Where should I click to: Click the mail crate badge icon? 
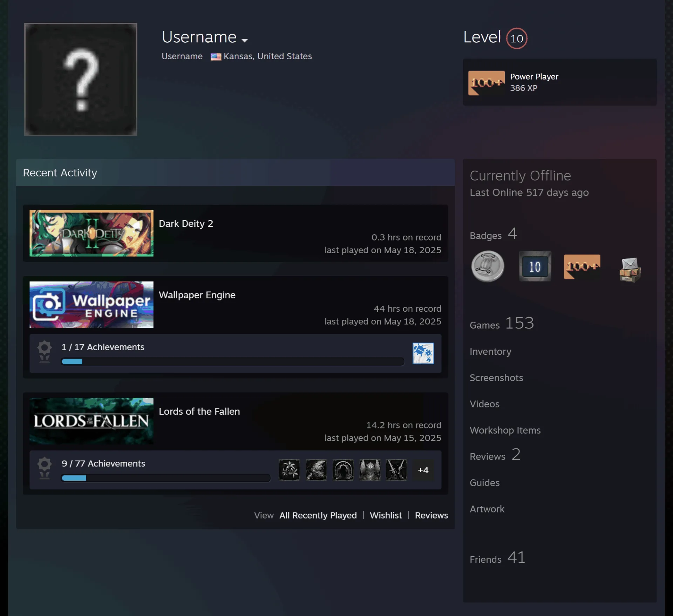tap(630, 270)
